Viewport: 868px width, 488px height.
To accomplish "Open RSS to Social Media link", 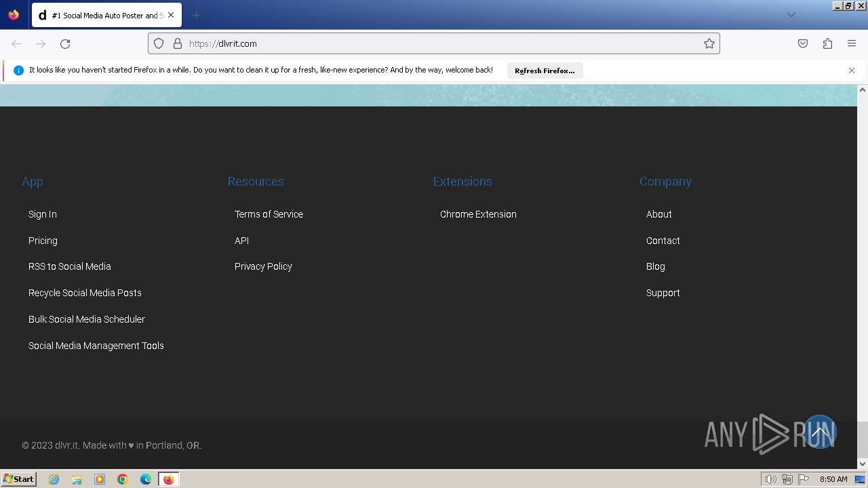I will [70, 266].
